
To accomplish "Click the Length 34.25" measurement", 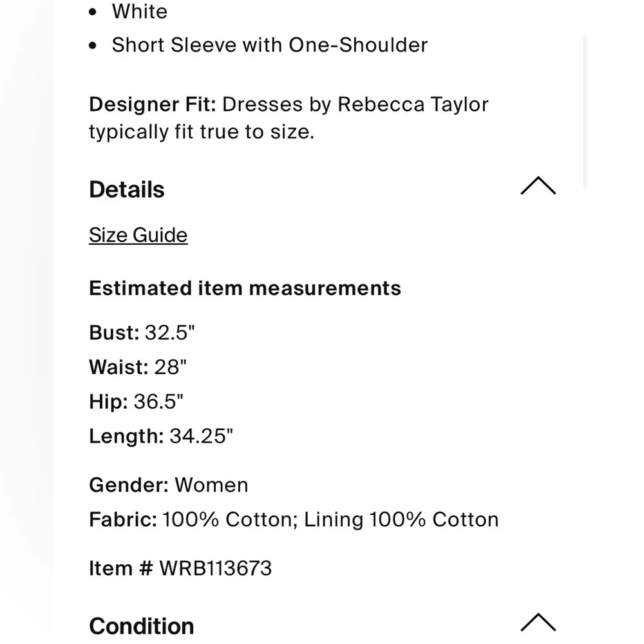I will coord(160,436).
